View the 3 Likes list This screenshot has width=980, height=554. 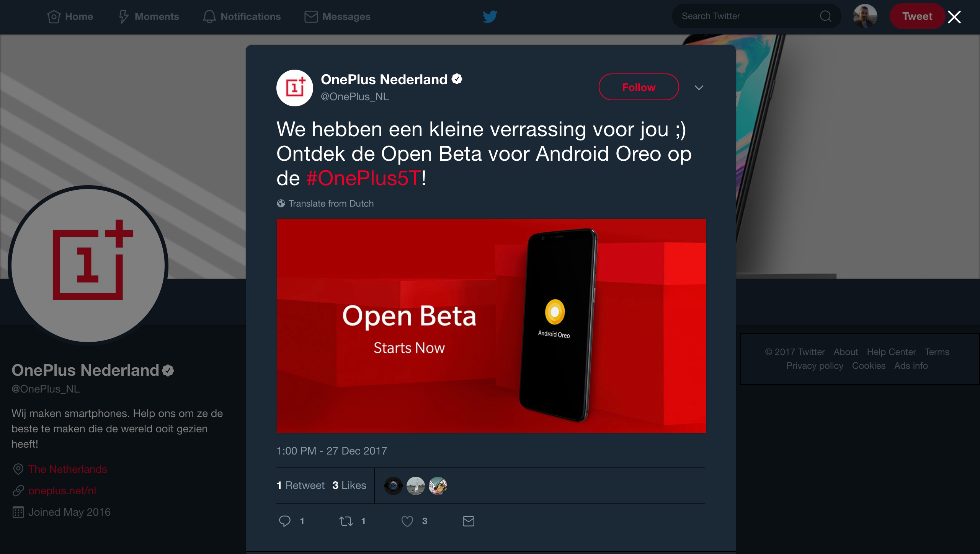tap(349, 485)
